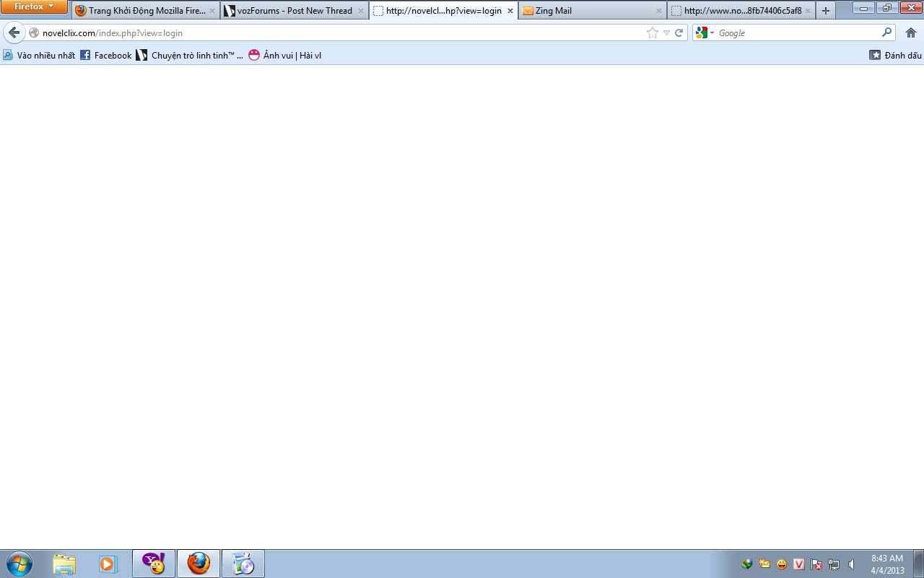The width and height of the screenshot is (924, 578).
Task: Open the URL history dropdown arrow
Action: pos(666,33)
